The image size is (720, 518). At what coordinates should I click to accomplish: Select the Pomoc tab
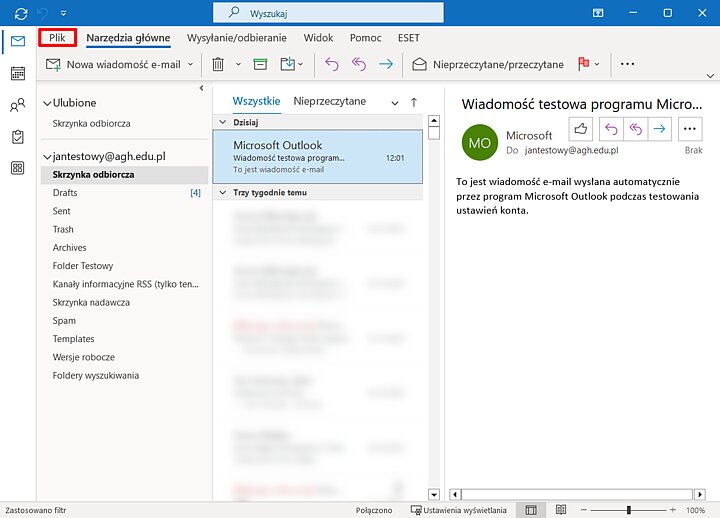(366, 38)
